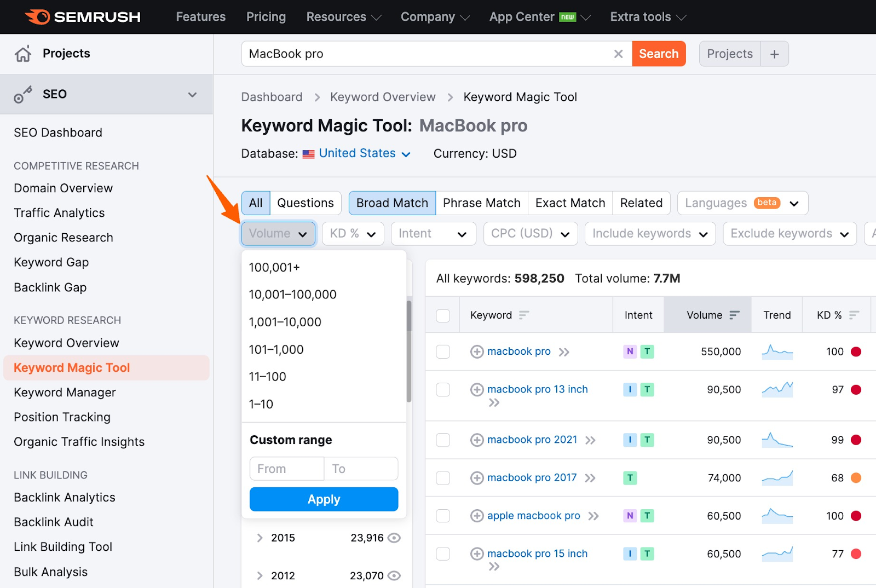Viewport: 876px width, 588px height.
Task: Check the 'apple macbook pro' checkbox
Action: 443,516
